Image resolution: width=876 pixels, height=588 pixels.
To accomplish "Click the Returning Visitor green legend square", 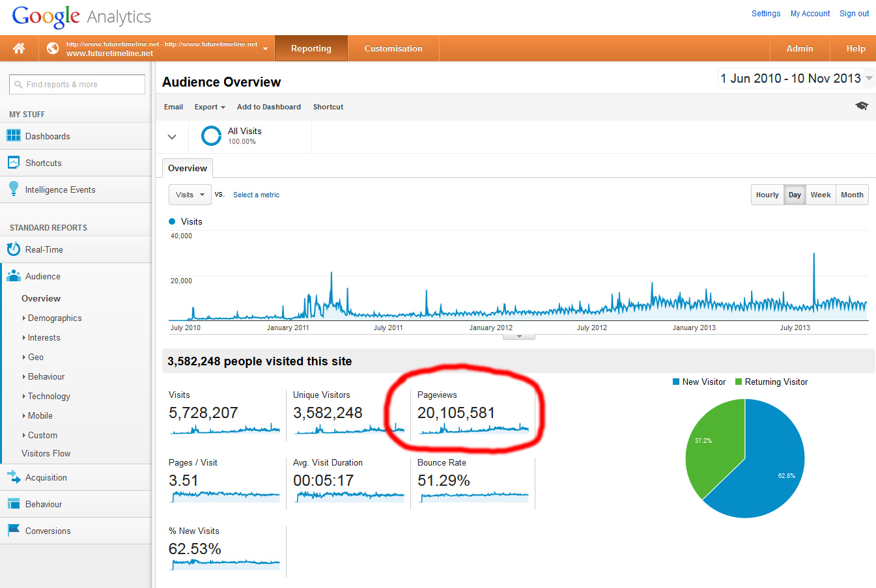I will 739,382.
